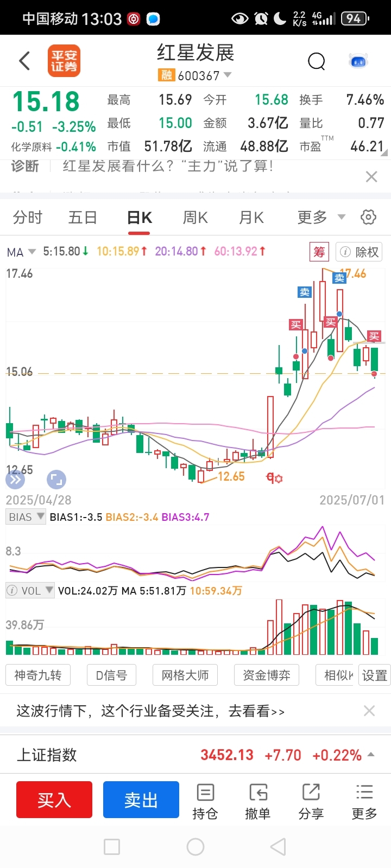Open 持仓 positions icon

(205, 801)
